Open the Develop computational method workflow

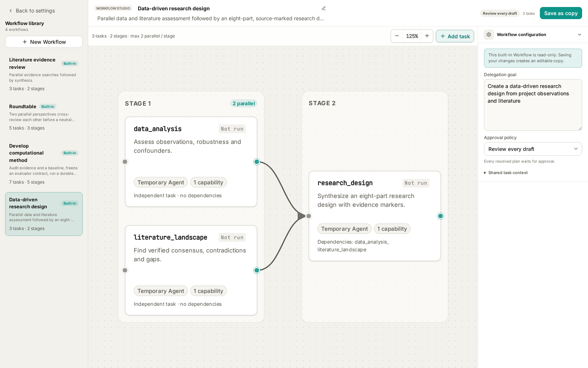[44, 164]
